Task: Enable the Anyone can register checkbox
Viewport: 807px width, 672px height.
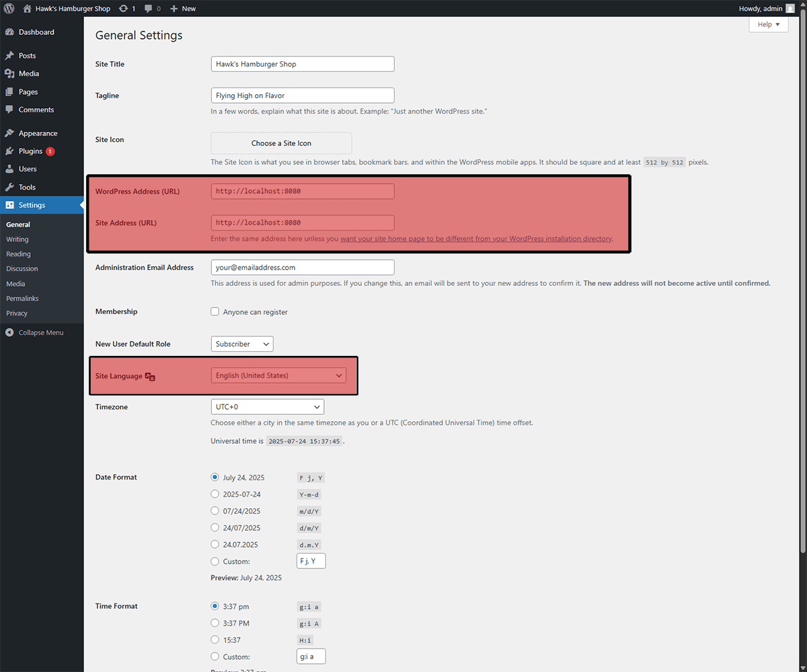Action: coord(215,311)
